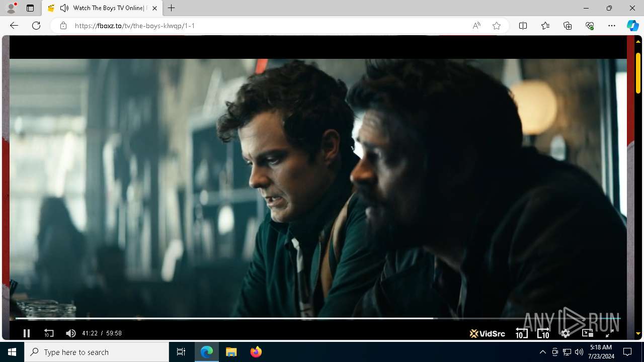Mute the video player volume
The image size is (644, 362).
coord(70,333)
